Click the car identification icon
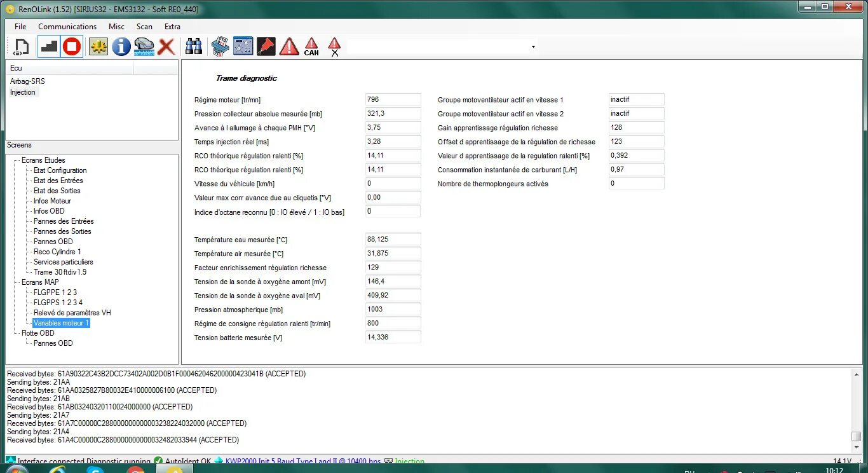This screenshot has height=473, width=868. 144,46
